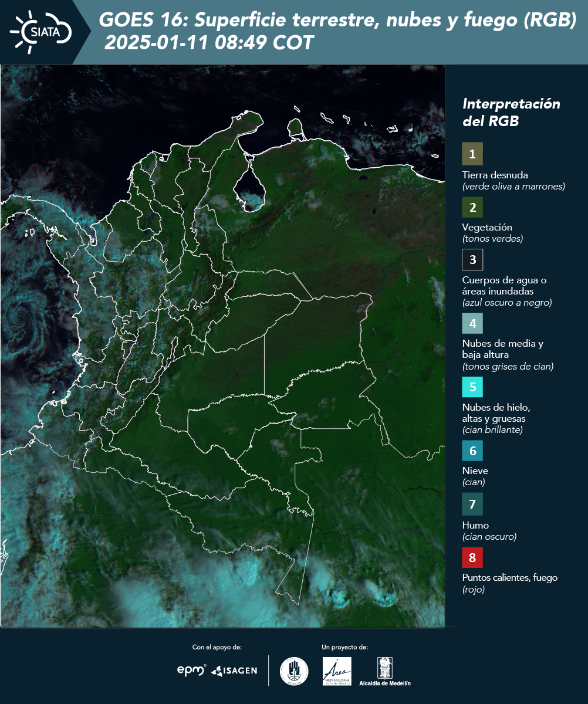The height and width of the screenshot is (704, 588).
Task: Click the round hand emblem logo
Action: [x=294, y=671]
